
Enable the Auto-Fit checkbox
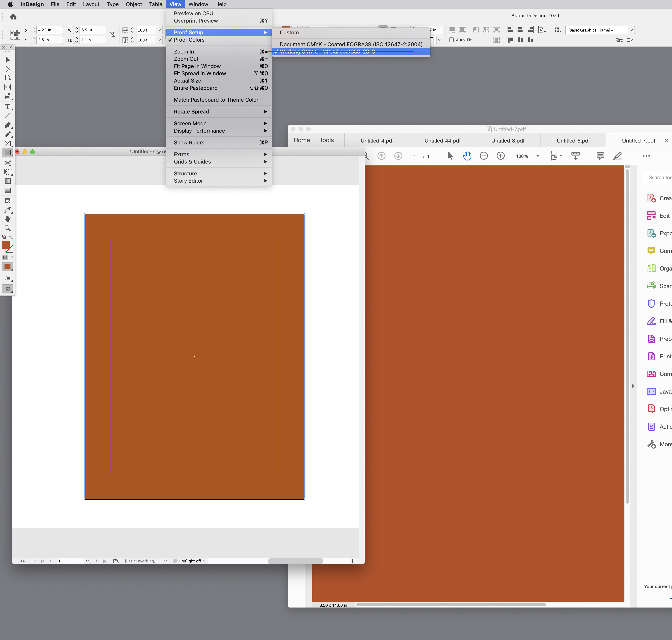point(452,40)
